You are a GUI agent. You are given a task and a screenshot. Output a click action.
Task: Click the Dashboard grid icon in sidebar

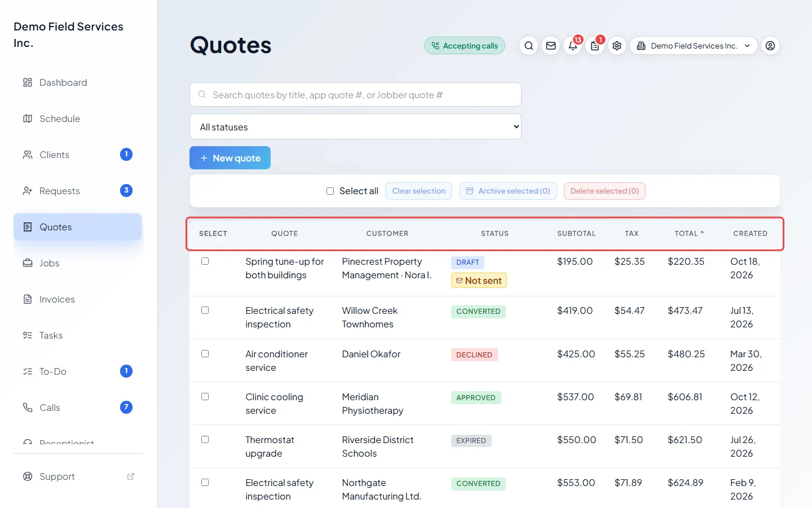pyautogui.click(x=28, y=82)
